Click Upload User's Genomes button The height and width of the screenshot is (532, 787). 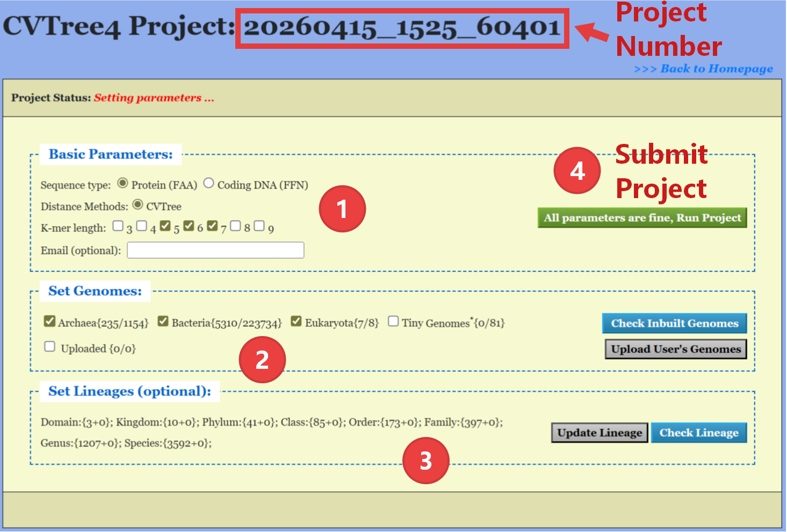pyautogui.click(x=675, y=349)
